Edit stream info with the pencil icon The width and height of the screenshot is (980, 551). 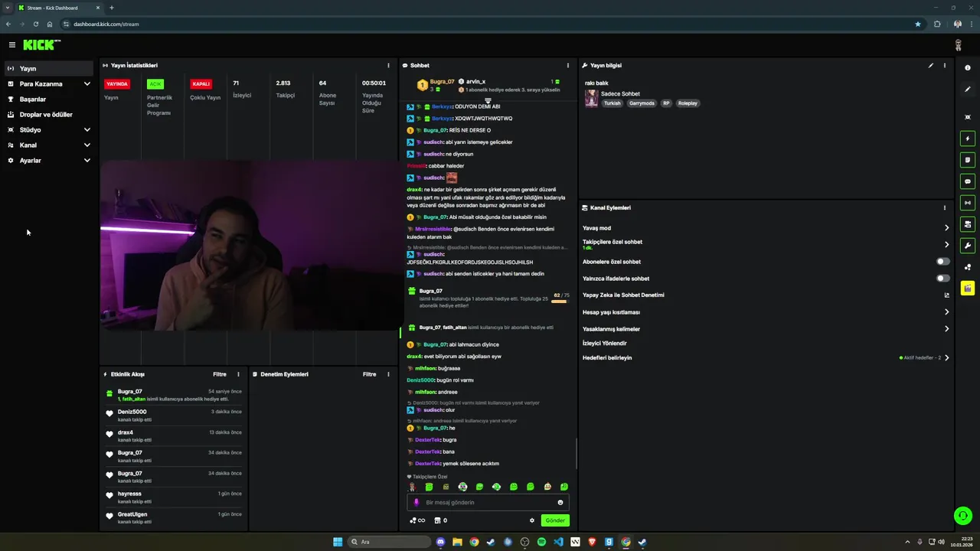coord(931,66)
